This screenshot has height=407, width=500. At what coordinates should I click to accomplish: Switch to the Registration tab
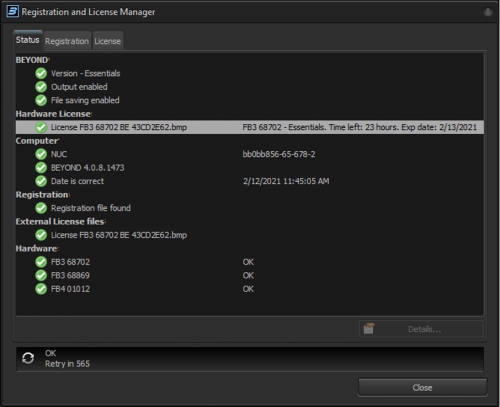pos(67,41)
